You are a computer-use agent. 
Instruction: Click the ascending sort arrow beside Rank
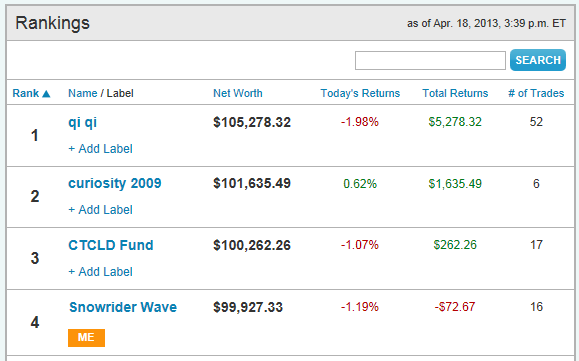coord(46,94)
